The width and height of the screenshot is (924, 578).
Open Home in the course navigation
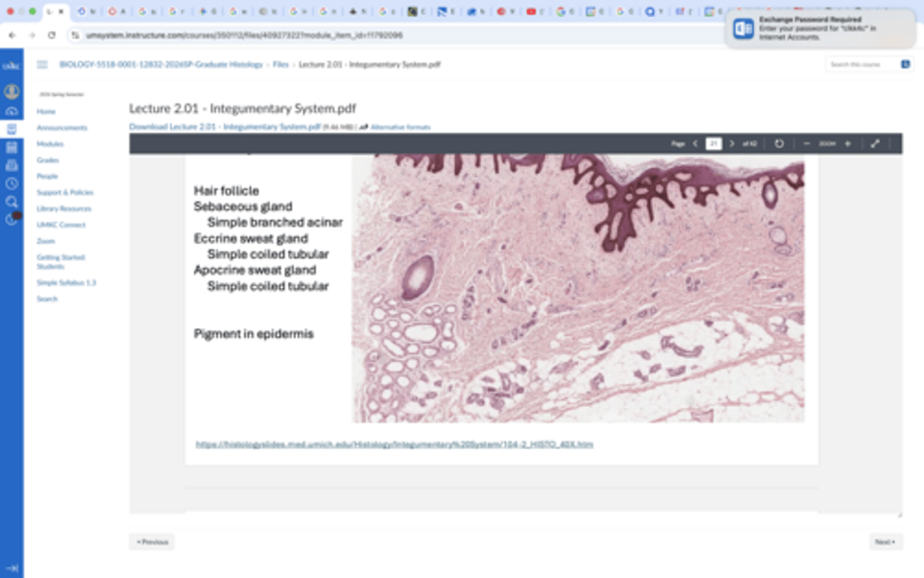point(46,112)
